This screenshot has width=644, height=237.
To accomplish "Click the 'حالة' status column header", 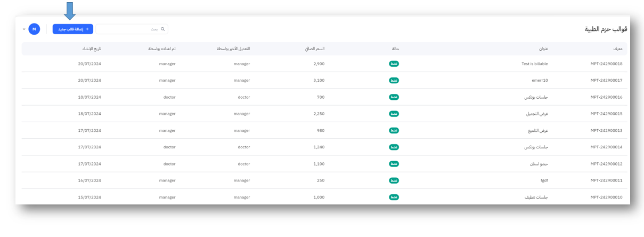I will tap(395, 49).
